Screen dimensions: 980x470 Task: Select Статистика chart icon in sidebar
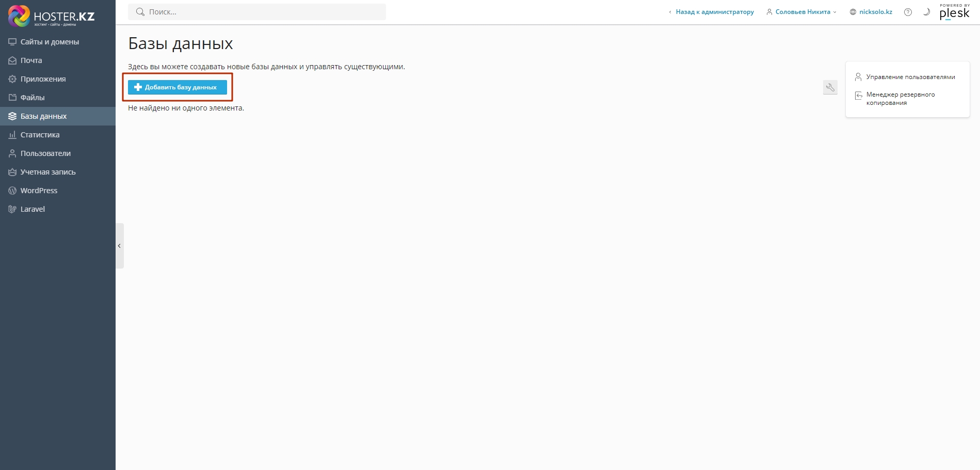pyautogui.click(x=12, y=135)
